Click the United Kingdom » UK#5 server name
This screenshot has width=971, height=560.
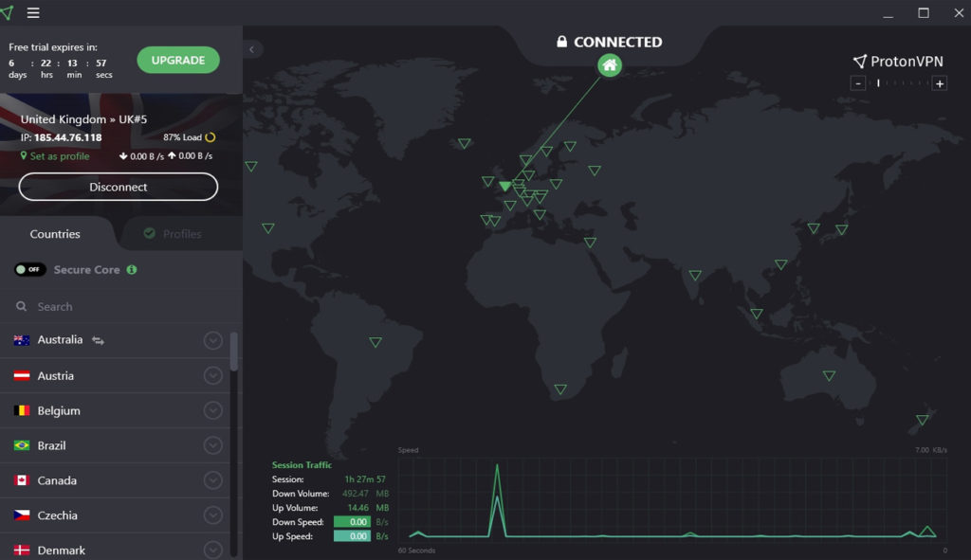click(83, 119)
